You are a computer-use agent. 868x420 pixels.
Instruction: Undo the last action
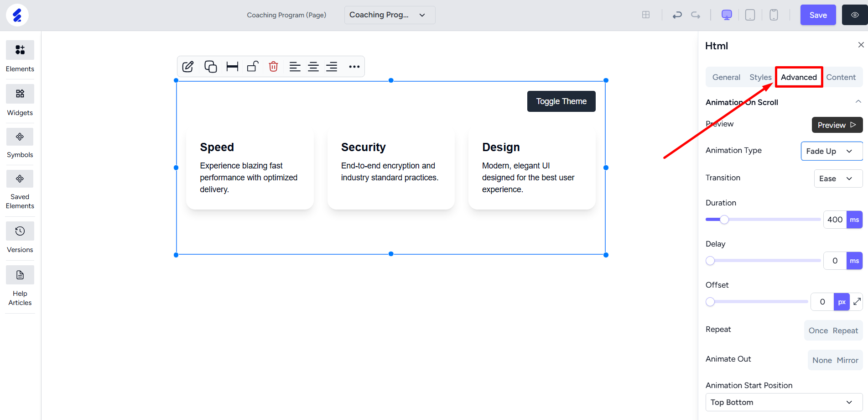tap(677, 15)
